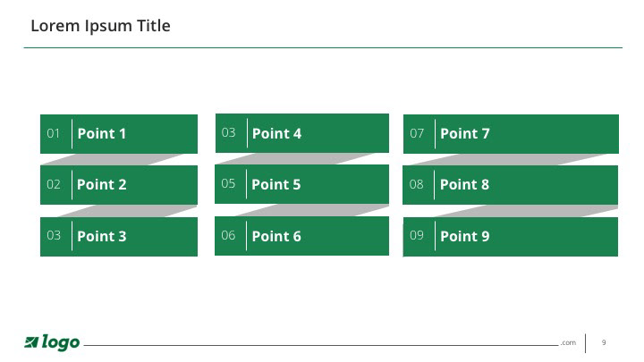The image size is (644, 362).
Task: Click the number 02 beside Point 2
Action: (54, 184)
